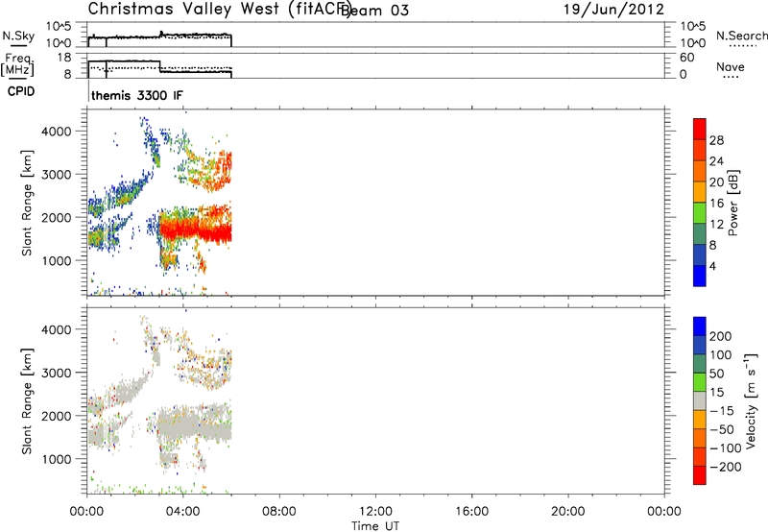Click the '3000' range tick in power panel
The image size is (768, 532).
(57, 175)
